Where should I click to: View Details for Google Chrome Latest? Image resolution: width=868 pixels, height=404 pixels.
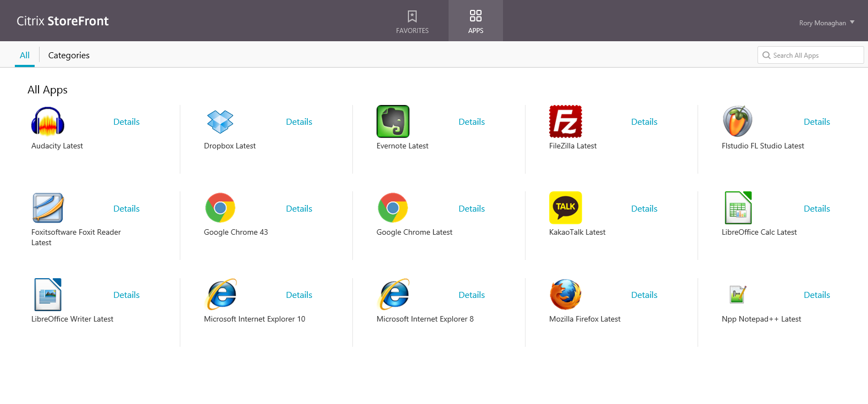(x=472, y=209)
